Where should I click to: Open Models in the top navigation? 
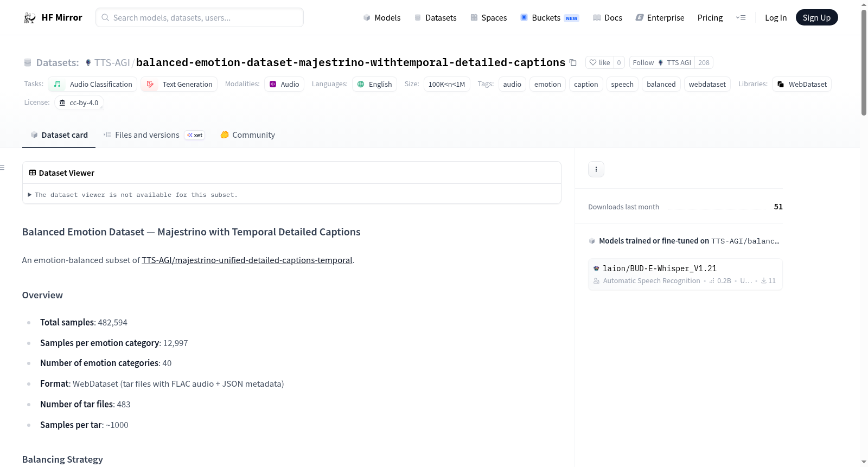382,17
